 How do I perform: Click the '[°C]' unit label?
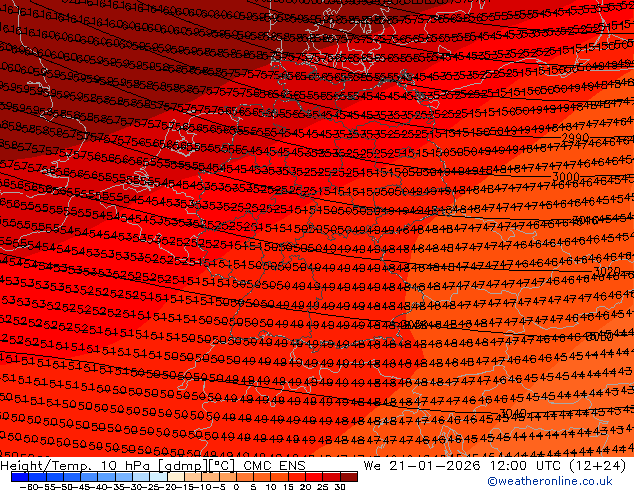pos(222,466)
